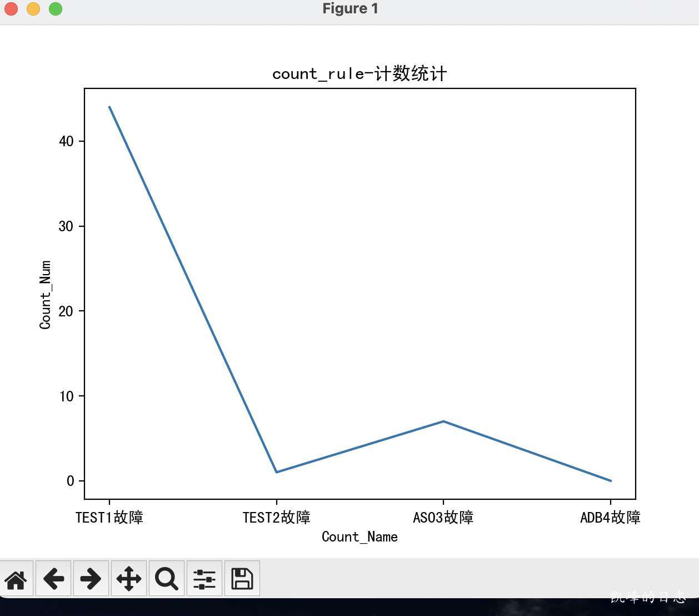Reset the plot to original view (Home)
Image resolution: width=699 pixels, height=616 pixels.
click(x=16, y=579)
